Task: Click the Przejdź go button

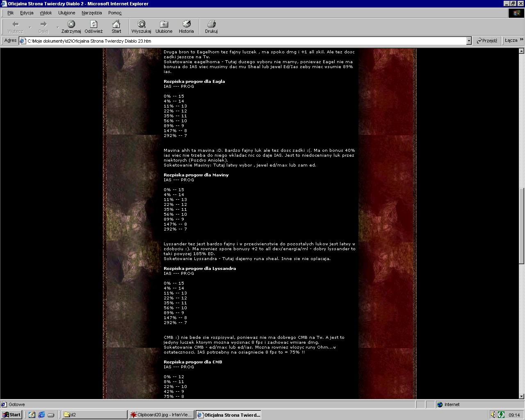Action: click(x=487, y=41)
